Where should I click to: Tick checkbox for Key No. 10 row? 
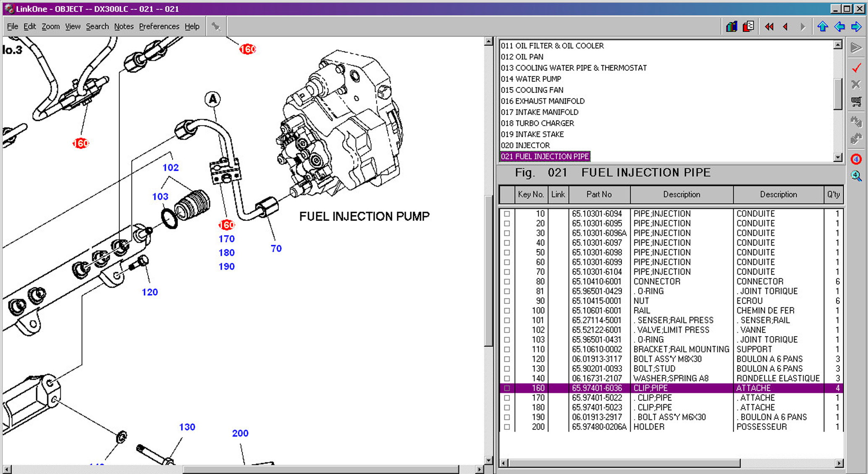pyautogui.click(x=507, y=214)
